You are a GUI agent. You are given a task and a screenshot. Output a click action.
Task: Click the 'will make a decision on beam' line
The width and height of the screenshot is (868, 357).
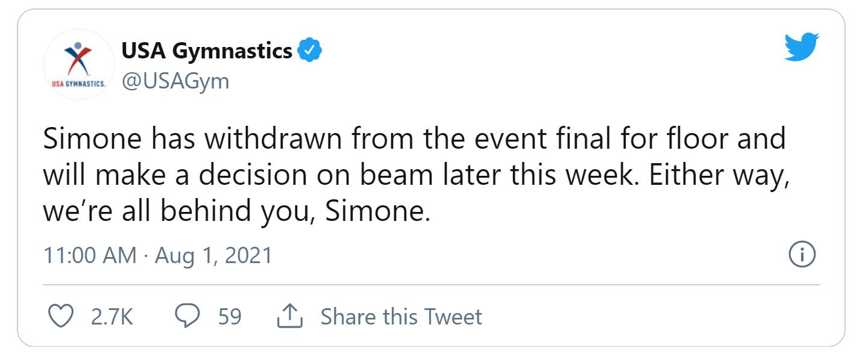point(289,176)
